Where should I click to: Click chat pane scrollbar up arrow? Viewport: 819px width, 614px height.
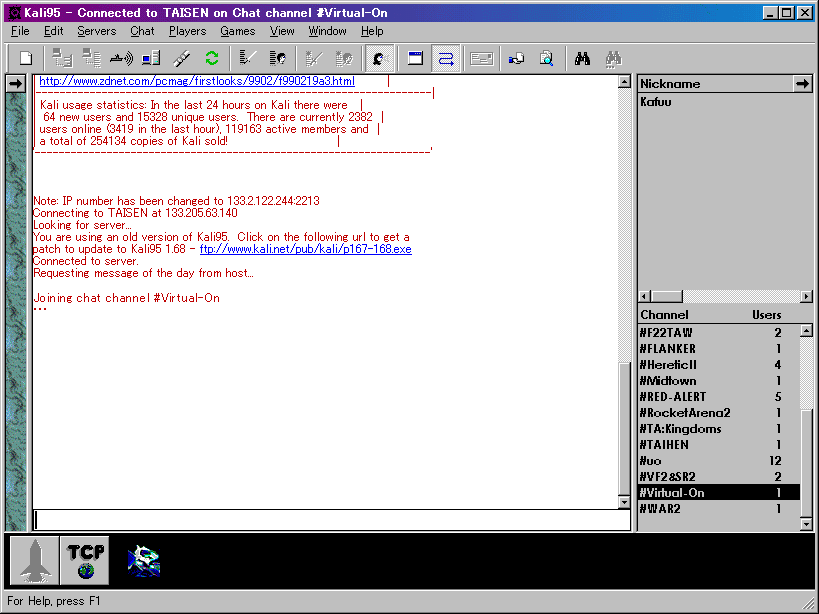tap(624, 82)
